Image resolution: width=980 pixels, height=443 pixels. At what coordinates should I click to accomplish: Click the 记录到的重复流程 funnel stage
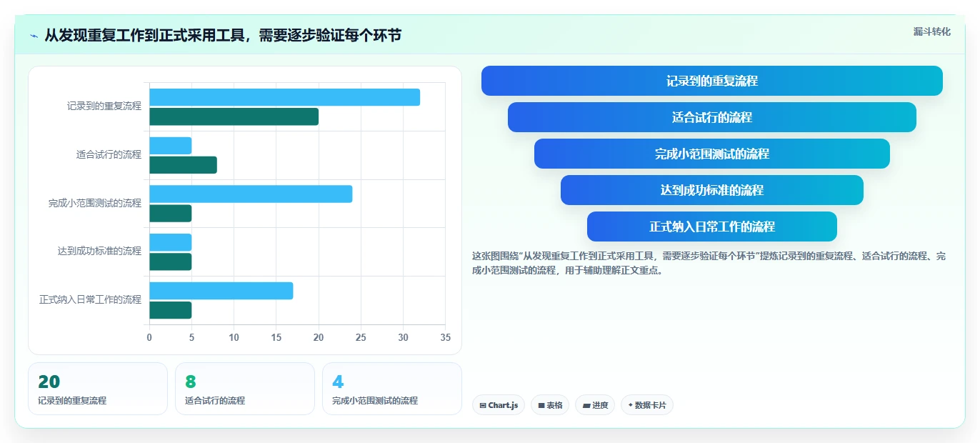712,81
